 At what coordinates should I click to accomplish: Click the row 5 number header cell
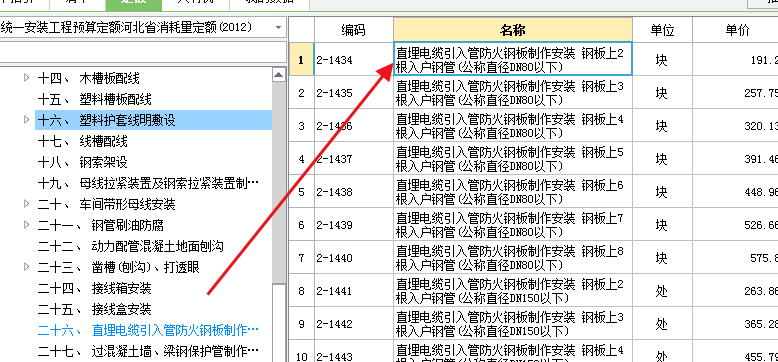[x=301, y=191]
